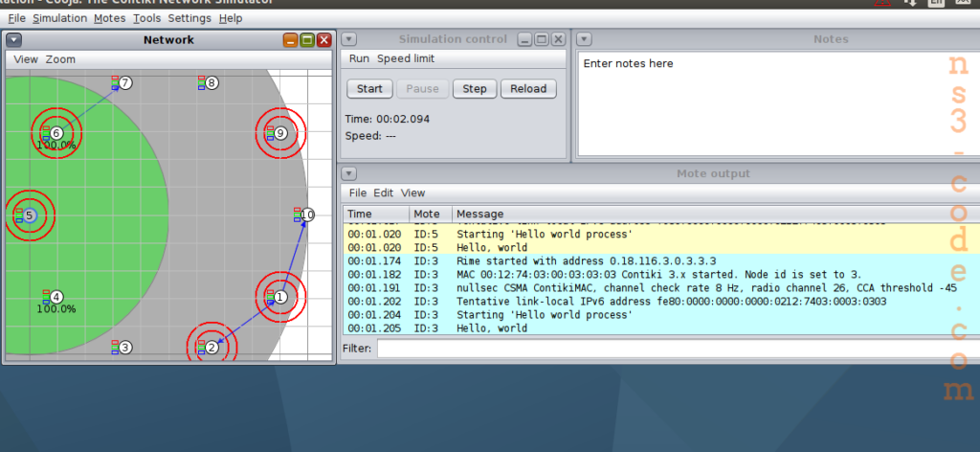
Task: Select the 'Rime started with address' log row
Action: [x=661, y=261]
